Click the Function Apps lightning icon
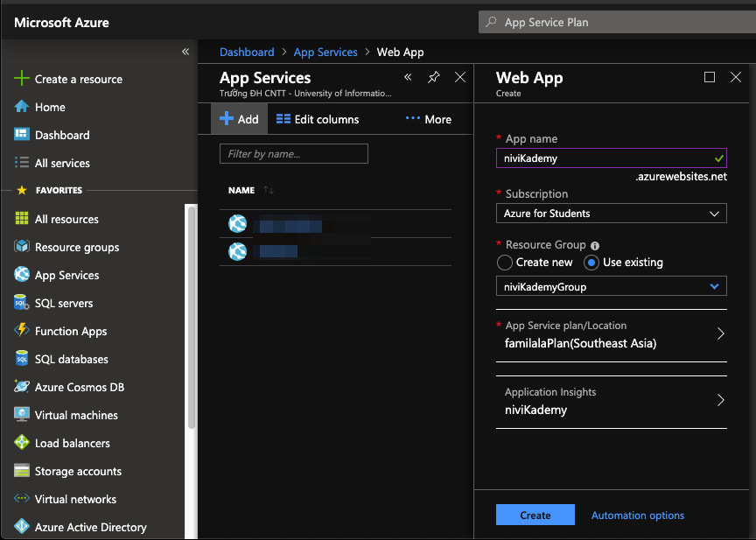 coord(22,330)
